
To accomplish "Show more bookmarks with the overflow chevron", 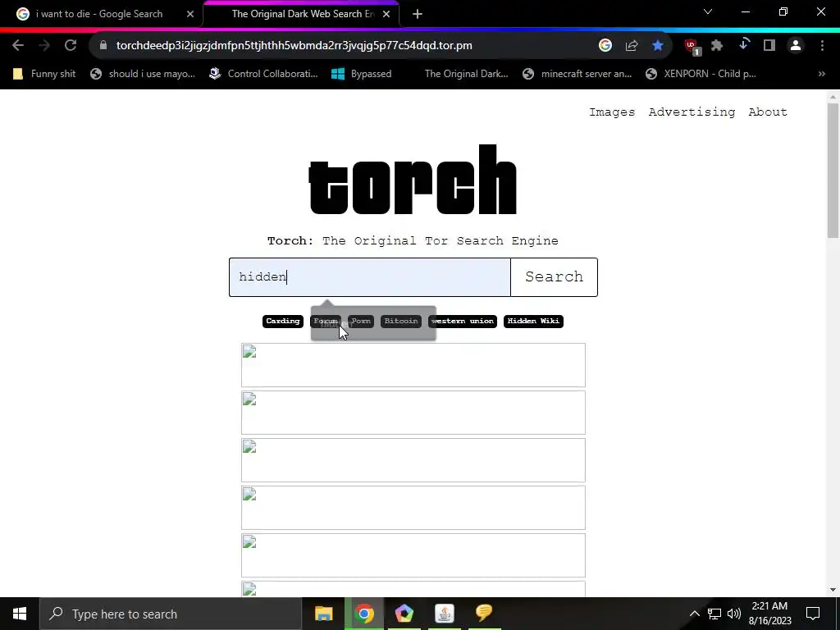I will (822, 74).
